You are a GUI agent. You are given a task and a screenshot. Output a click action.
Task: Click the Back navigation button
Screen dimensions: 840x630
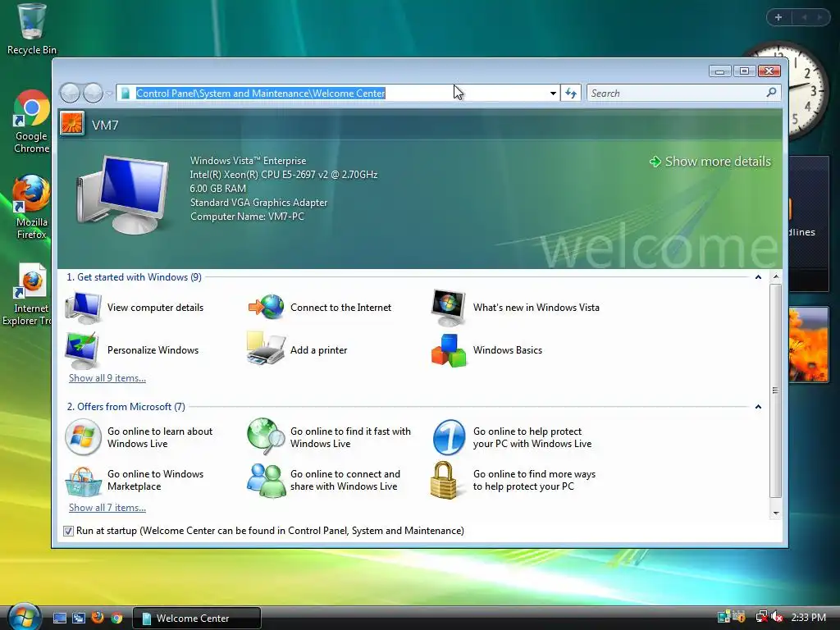pos(71,94)
